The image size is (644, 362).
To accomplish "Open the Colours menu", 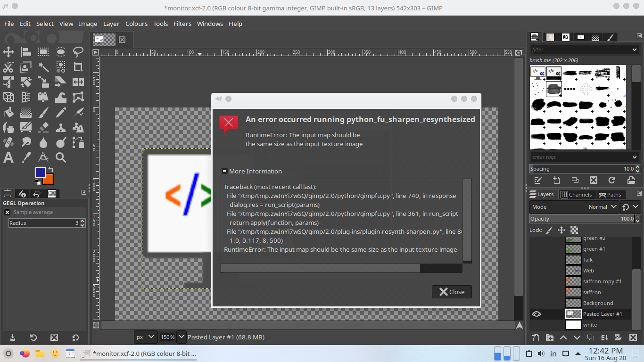I will click(x=136, y=24).
